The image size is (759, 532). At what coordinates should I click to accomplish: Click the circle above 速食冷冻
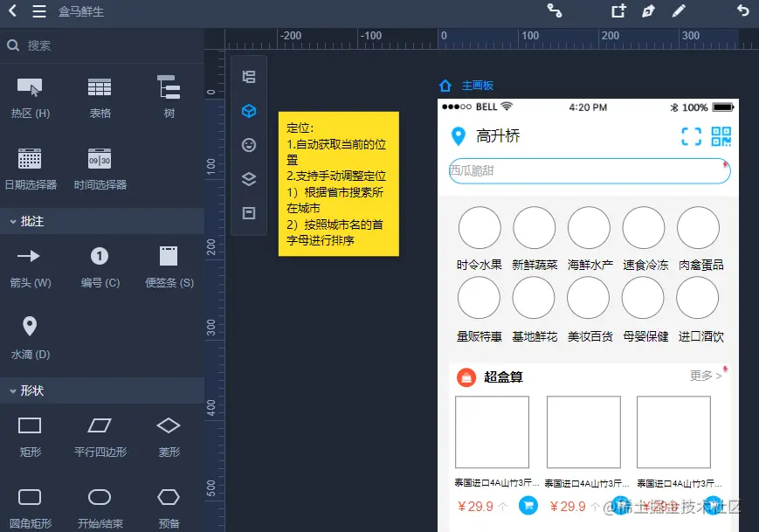(x=644, y=227)
